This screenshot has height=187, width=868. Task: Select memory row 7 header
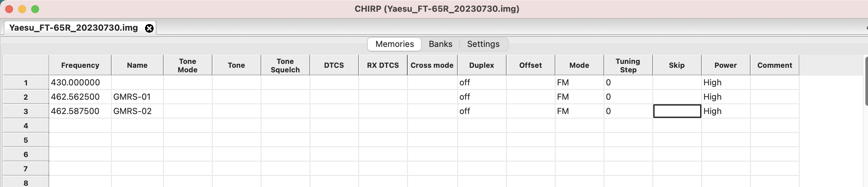pos(26,168)
